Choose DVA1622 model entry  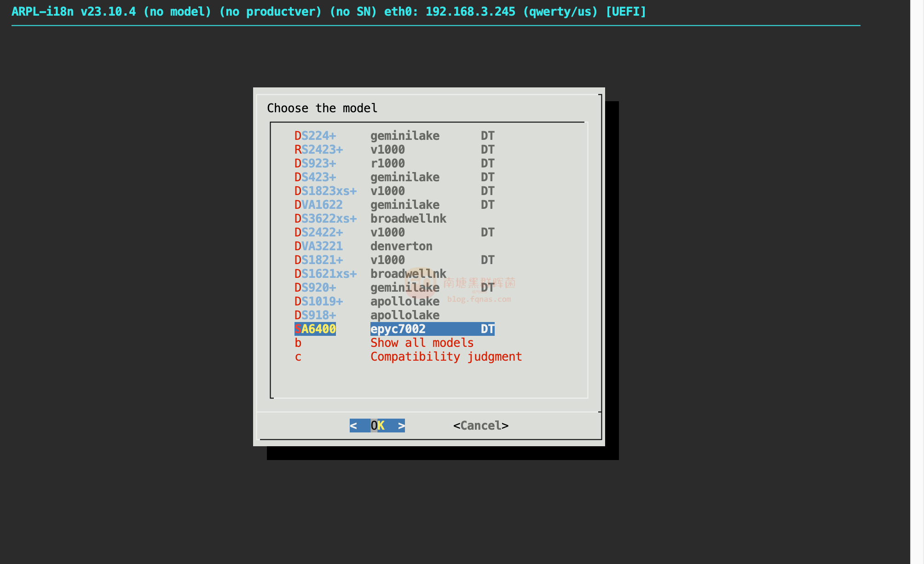pos(394,205)
